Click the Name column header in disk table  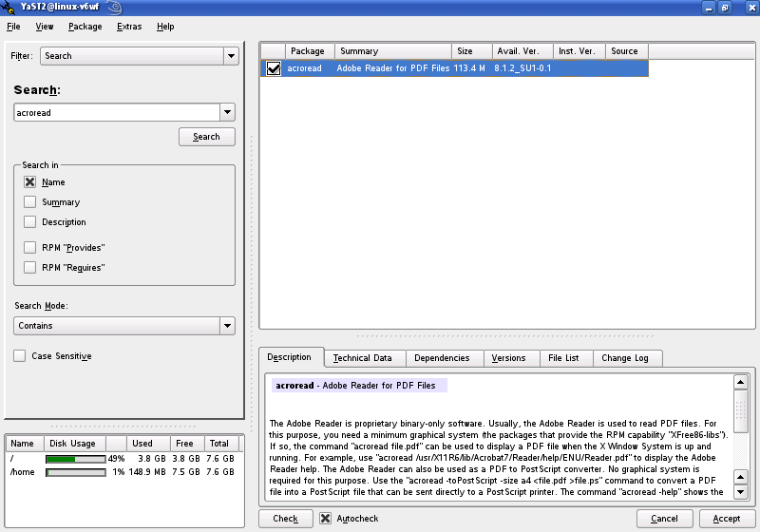(x=25, y=444)
